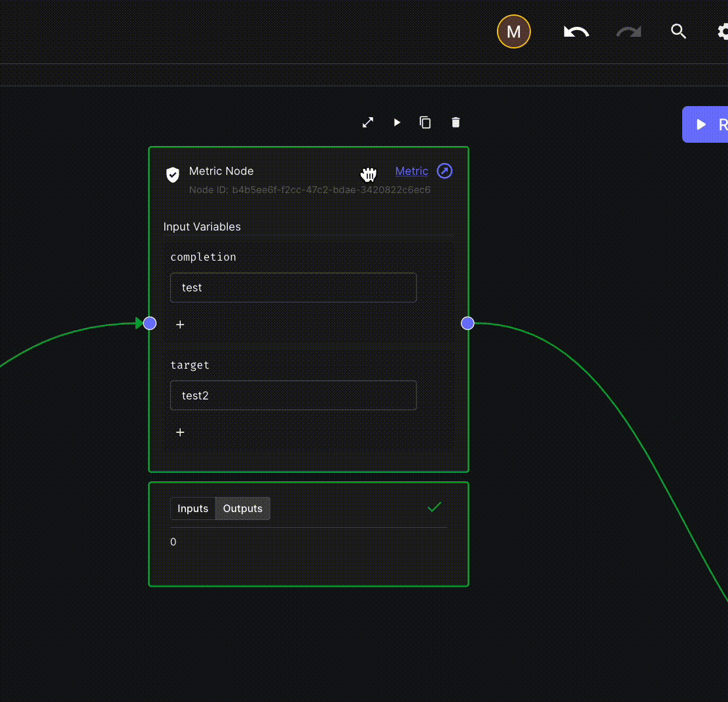Click the redo arrow icon

pos(628,31)
